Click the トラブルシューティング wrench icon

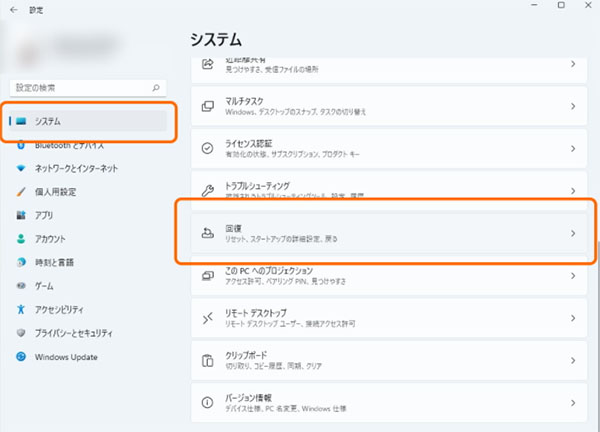click(207, 190)
